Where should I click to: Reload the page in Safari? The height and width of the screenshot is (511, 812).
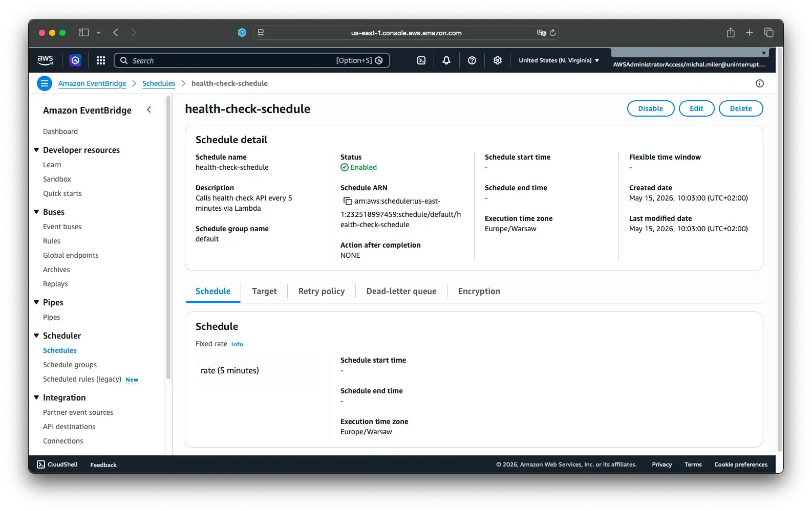(x=553, y=33)
